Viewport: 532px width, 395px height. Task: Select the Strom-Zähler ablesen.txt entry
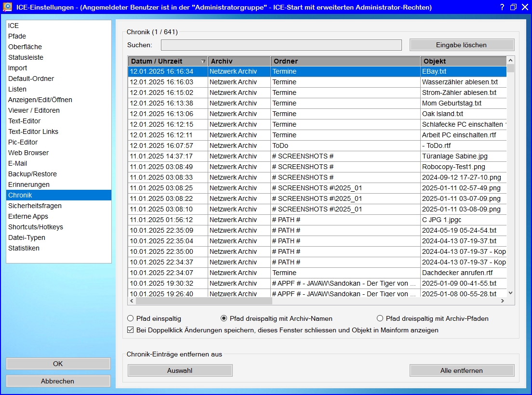pos(464,92)
